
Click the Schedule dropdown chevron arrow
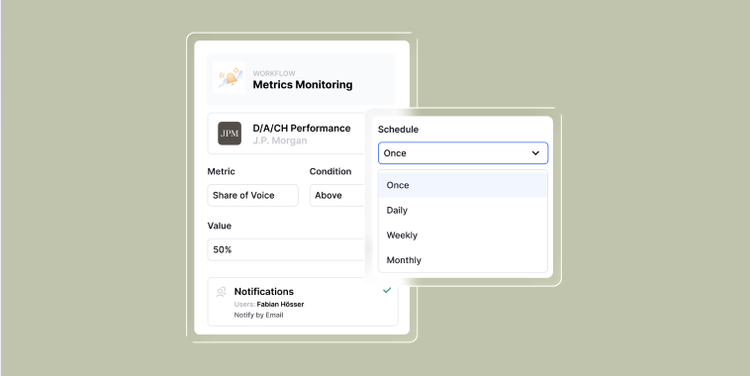(x=536, y=153)
